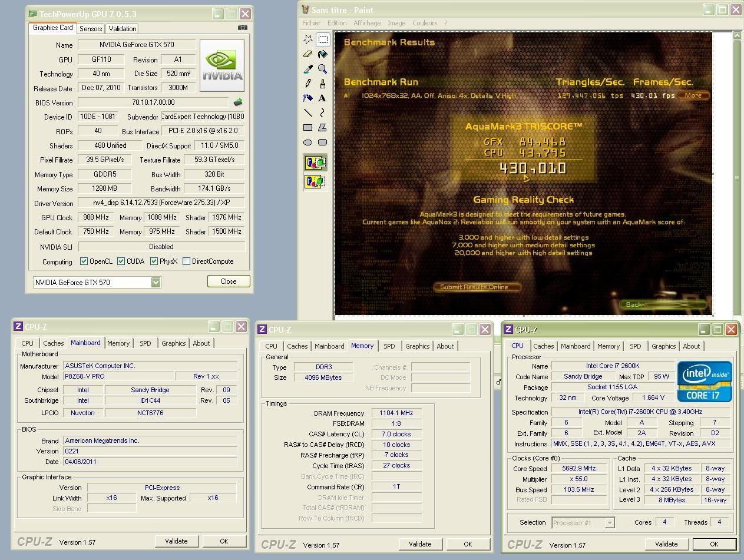The height and width of the screenshot is (560, 744).
Task: Click the Paint title bar application icon
Action: (x=305, y=9)
